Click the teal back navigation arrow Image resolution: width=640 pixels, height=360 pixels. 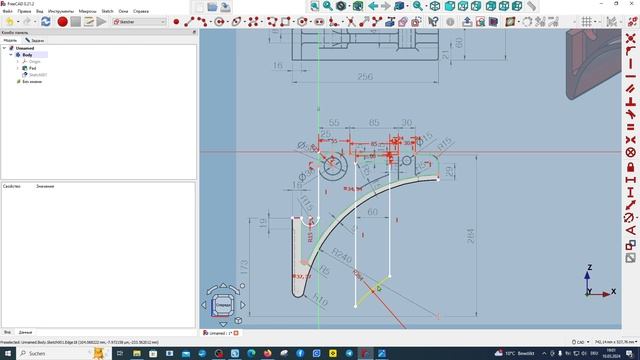coord(373,6)
